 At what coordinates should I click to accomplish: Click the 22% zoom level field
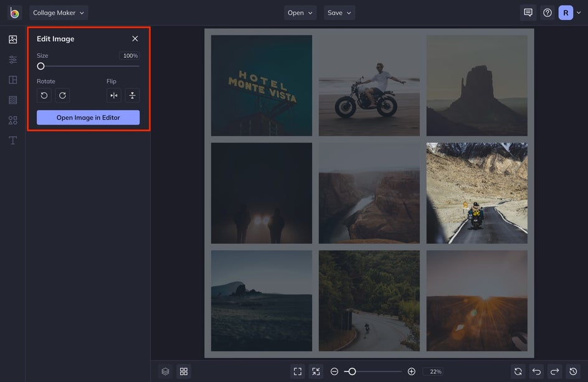pos(433,371)
